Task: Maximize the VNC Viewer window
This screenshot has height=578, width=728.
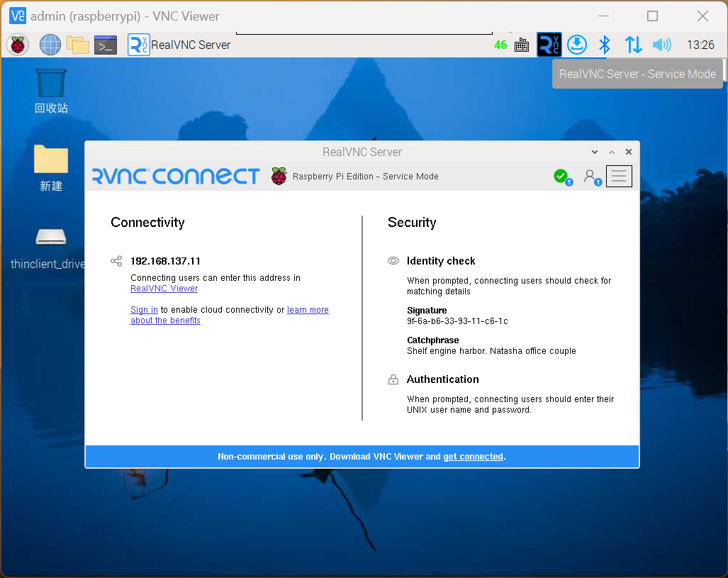Action: click(652, 16)
